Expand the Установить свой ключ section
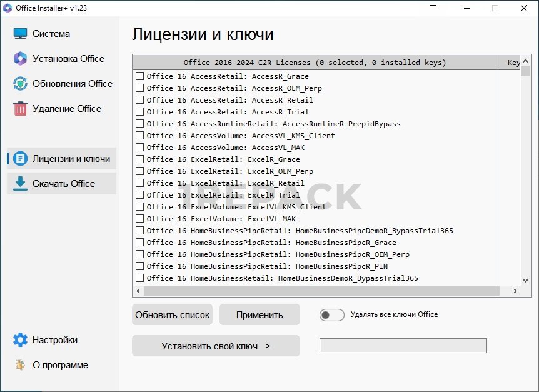The image size is (539, 392). tap(216, 346)
